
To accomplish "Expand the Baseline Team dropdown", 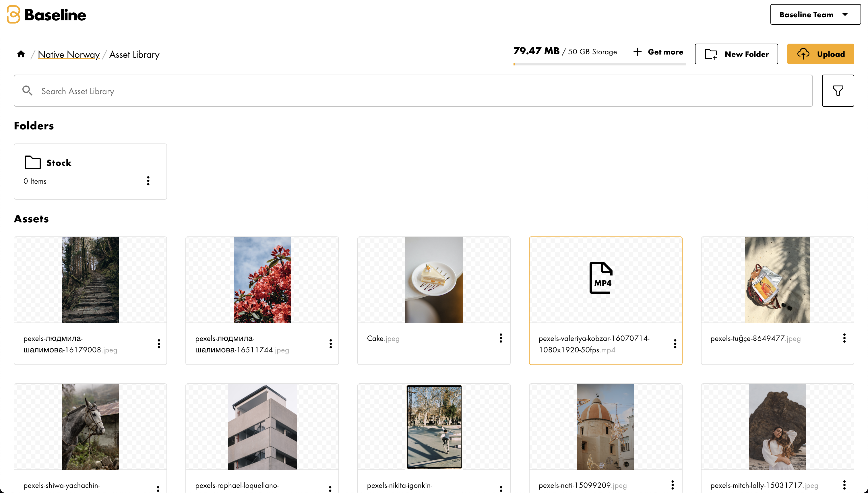I will pos(815,15).
